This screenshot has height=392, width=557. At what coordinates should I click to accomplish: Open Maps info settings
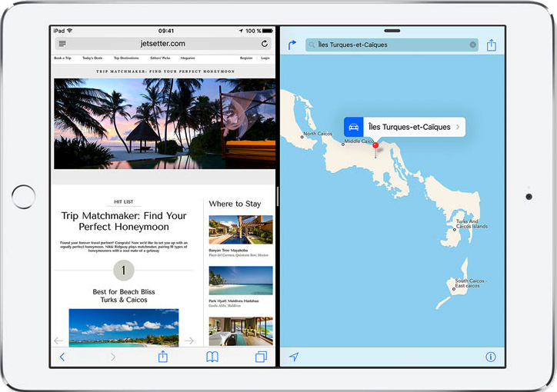pyautogui.click(x=491, y=357)
